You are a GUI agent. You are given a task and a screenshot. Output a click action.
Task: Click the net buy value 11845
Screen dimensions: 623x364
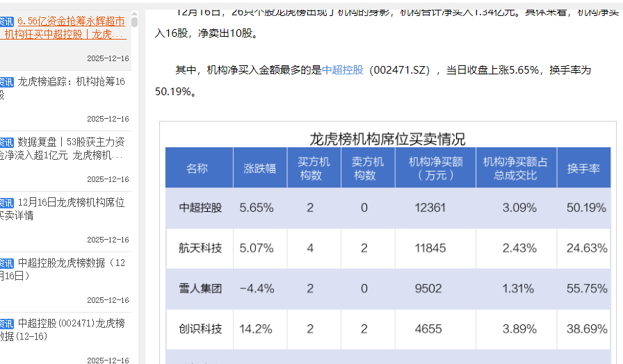point(430,248)
